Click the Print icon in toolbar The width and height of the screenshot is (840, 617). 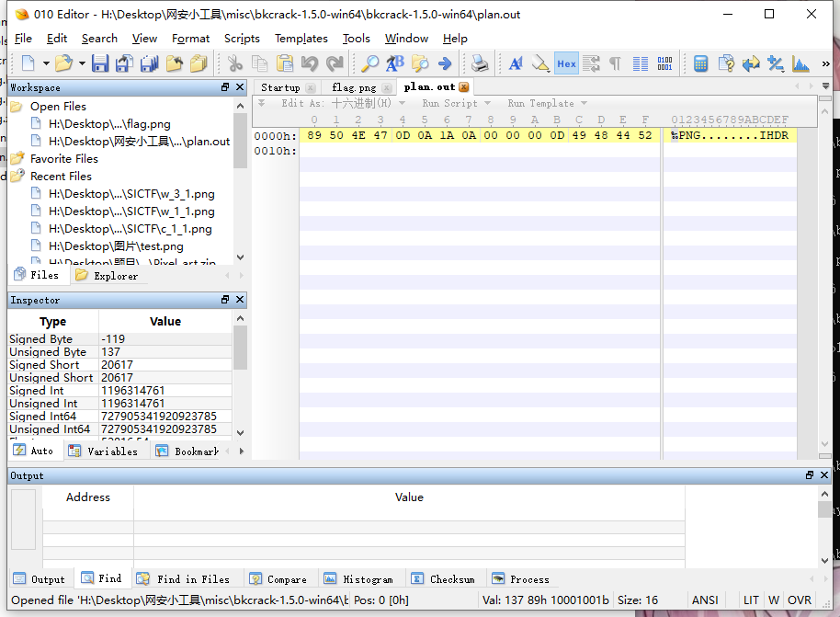click(480, 63)
